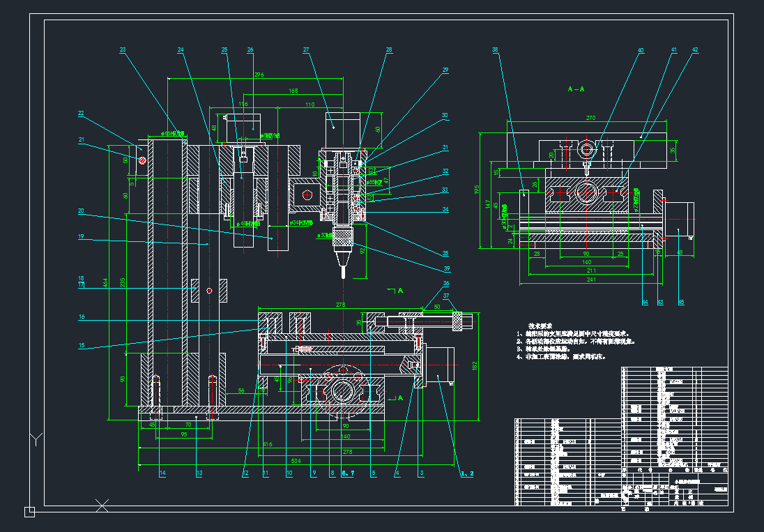
Task: Click the 464 overall height dimension
Action: [x=107, y=281]
